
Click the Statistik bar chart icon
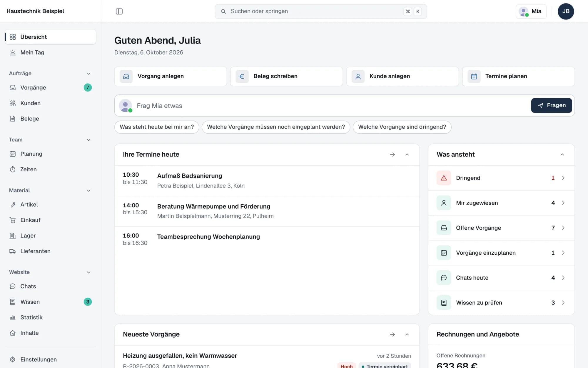[x=13, y=317]
